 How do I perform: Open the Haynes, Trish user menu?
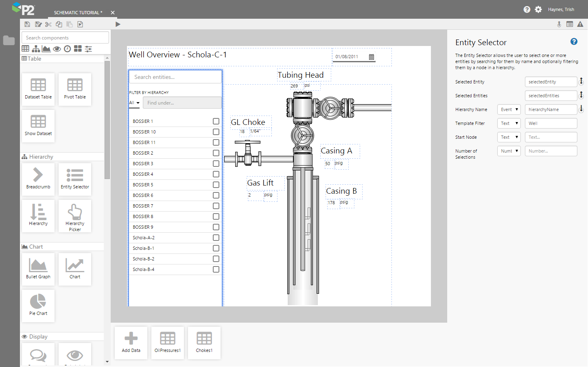561,9
